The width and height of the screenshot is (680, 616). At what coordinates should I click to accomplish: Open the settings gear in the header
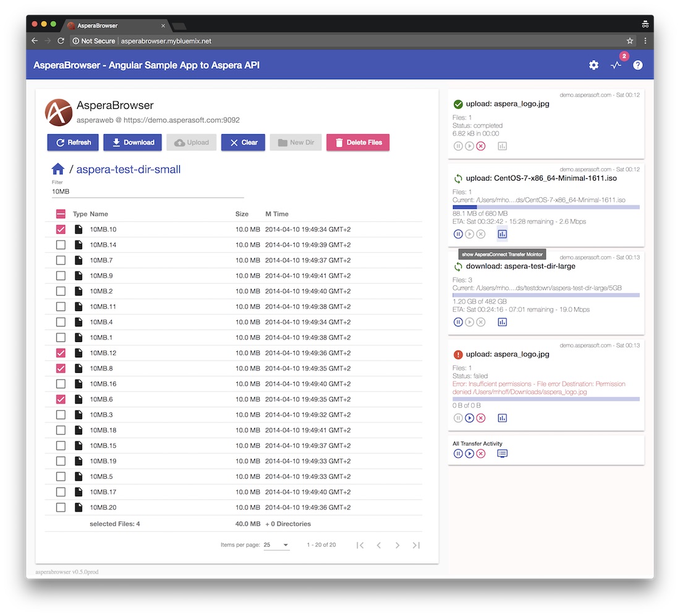point(593,65)
